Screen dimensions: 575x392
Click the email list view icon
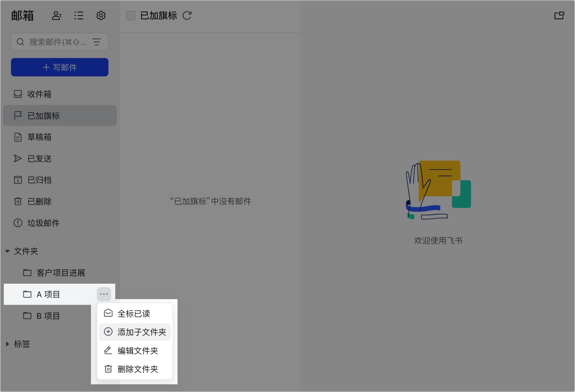[79, 15]
